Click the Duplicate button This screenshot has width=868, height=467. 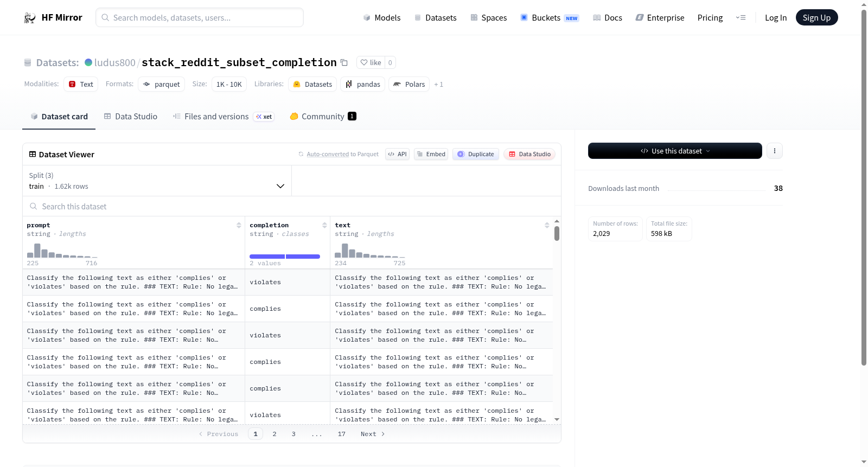(476, 154)
